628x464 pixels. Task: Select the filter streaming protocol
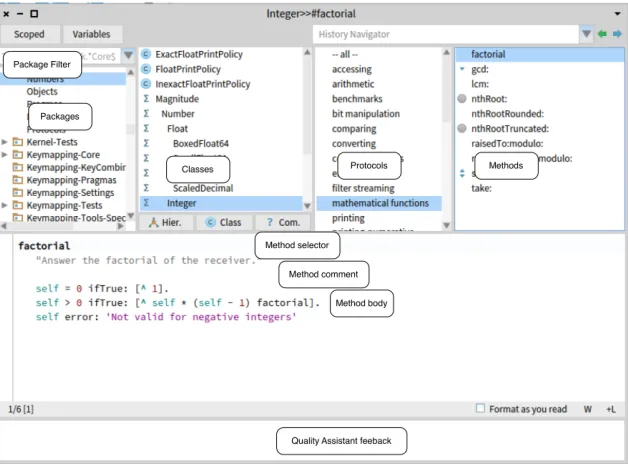363,188
